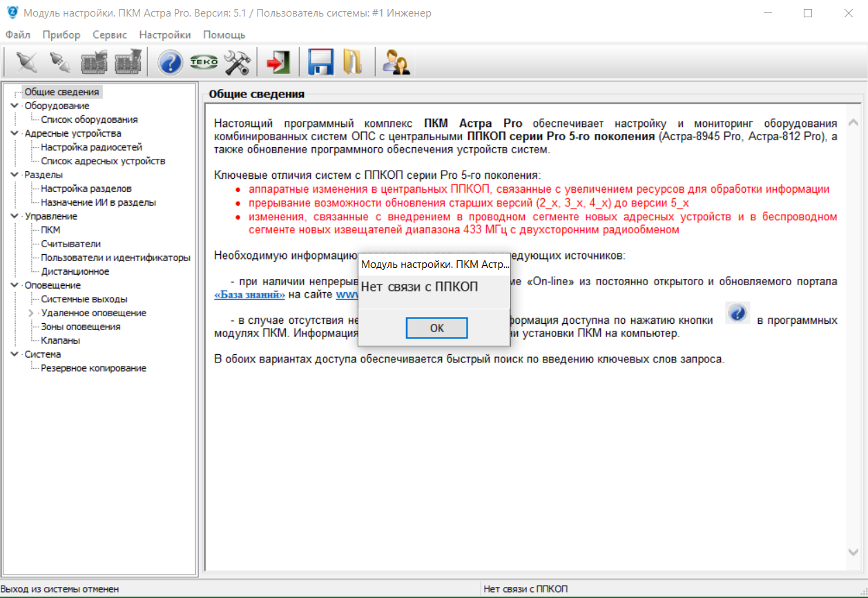Open the users icon in the toolbar
868x598 pixels.
click(396, 63)
